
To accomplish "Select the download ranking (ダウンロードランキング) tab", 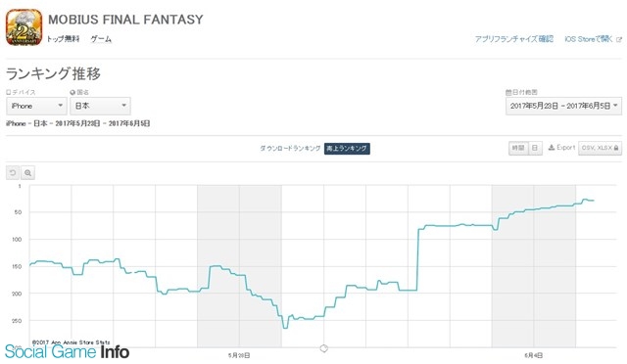I will pos(290,148).
